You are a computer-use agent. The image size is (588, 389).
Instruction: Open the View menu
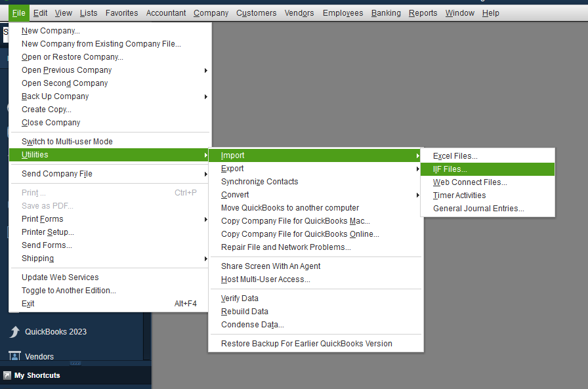[x=64, y=13]
